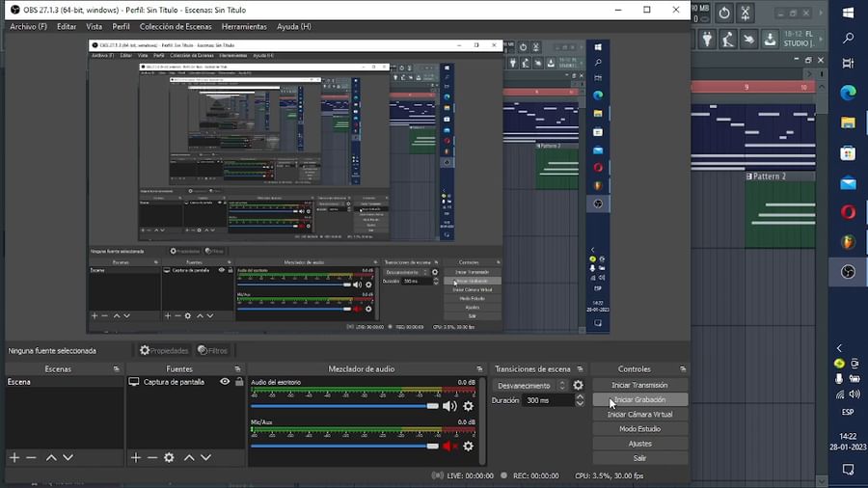Open Audio del escritorio gear settings
The height and width of the screenshot is (488, 868).
pyautogui.click(x=469, y=406)
